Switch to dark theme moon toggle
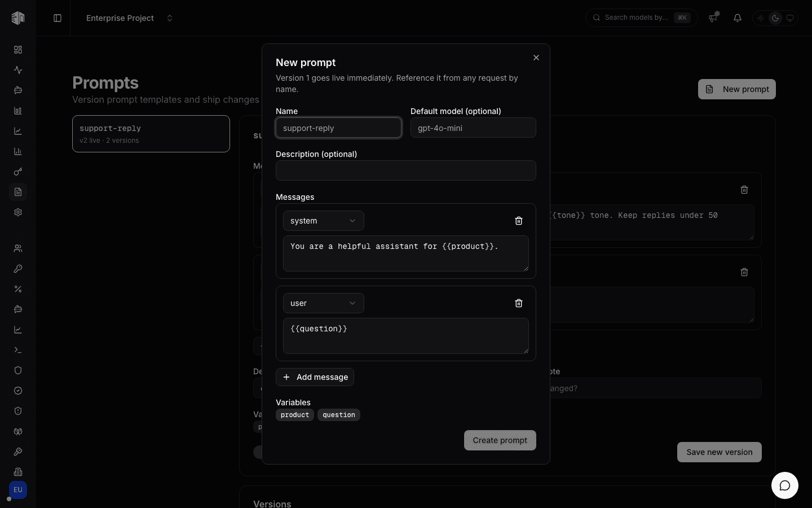This screenshot has width=812, height=508. [775, 18]
